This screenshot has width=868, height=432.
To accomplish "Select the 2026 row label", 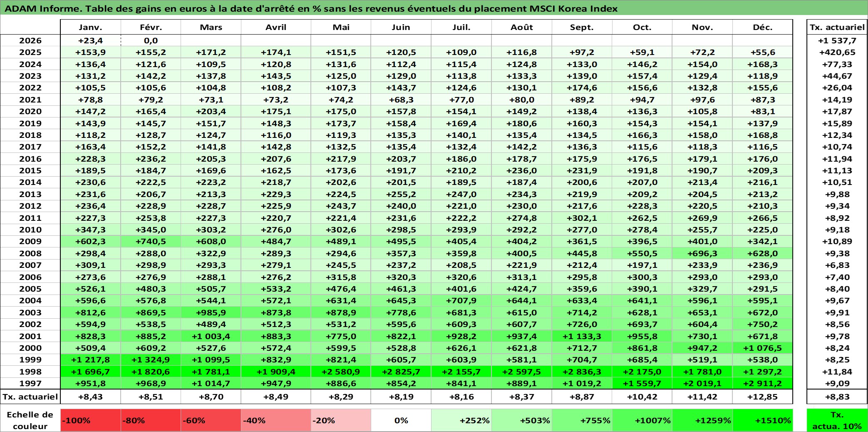I will point(30,40).
